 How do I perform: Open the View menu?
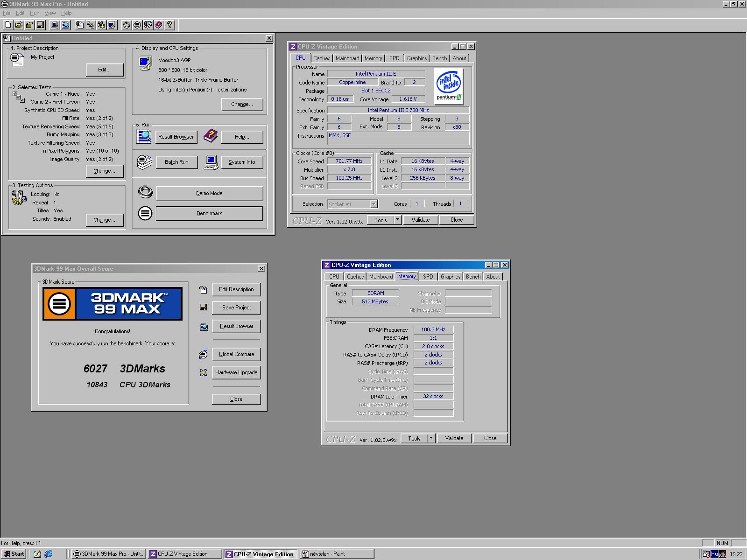pos(50,13)
